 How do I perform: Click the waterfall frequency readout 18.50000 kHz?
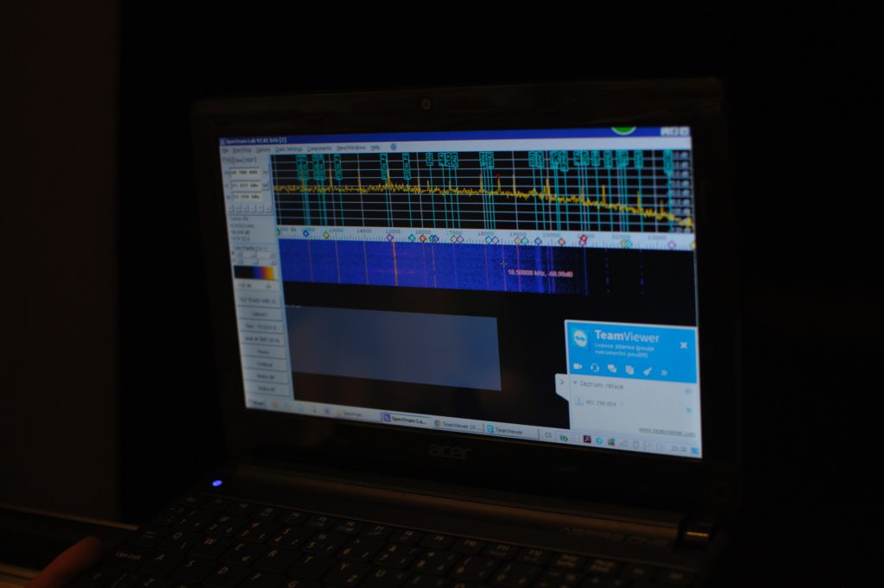tap(540, 273)
